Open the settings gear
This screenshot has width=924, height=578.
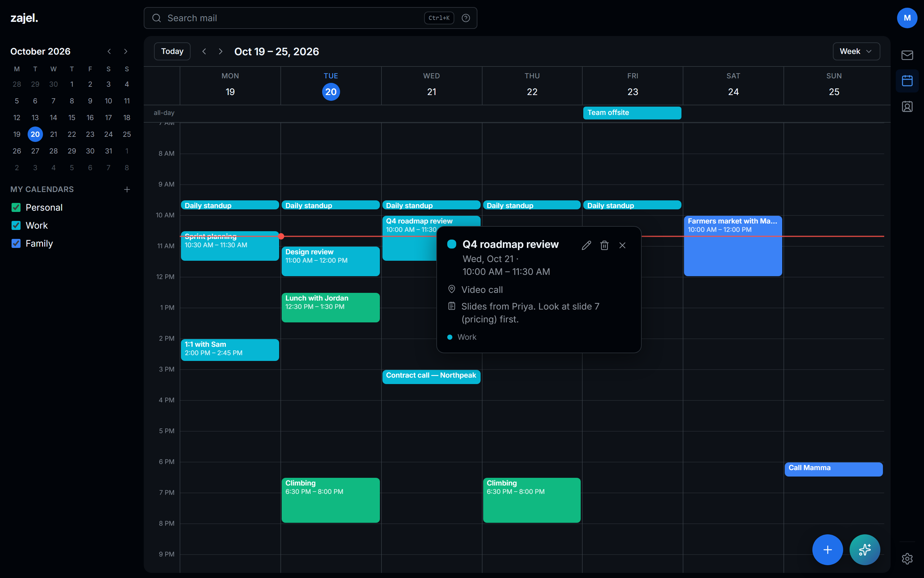907,558
